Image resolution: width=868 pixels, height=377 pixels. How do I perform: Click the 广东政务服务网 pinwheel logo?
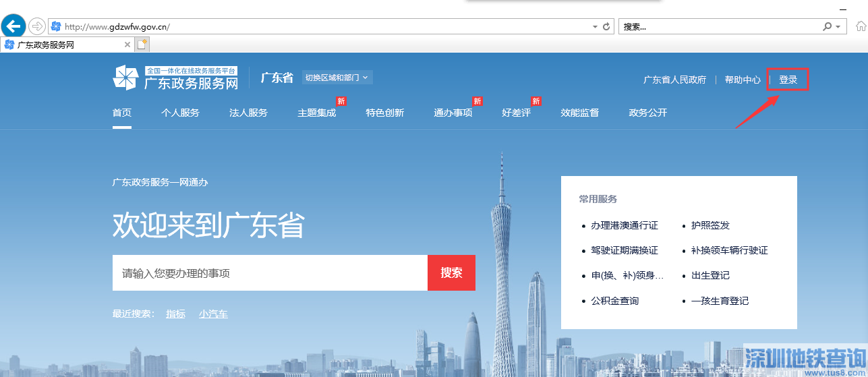point(125,78)
